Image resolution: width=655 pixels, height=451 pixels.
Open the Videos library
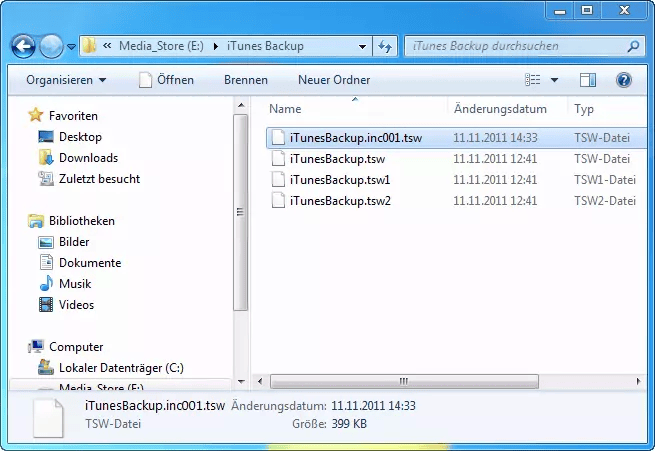76,304
